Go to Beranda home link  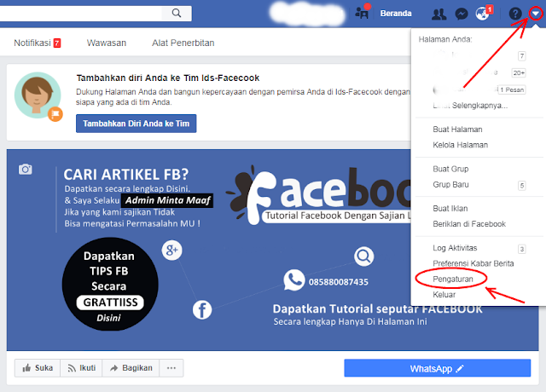click(x=396, y=14)
